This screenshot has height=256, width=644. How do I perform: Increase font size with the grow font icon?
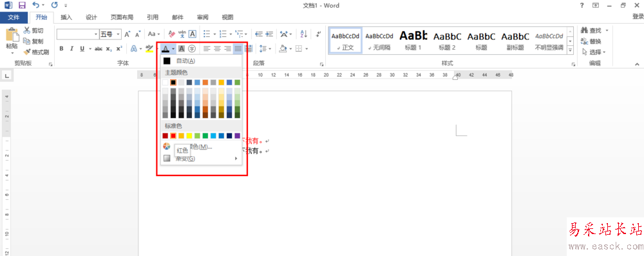(128, 34)
